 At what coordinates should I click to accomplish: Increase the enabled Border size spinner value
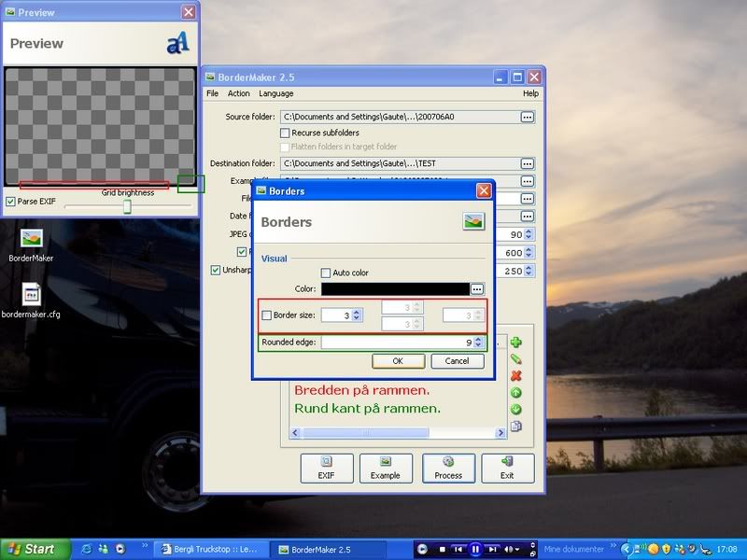click(x=357, y=312)
